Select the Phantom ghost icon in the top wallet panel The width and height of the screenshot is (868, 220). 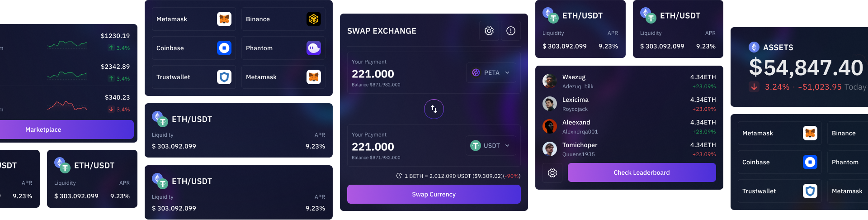click(314, 48)
